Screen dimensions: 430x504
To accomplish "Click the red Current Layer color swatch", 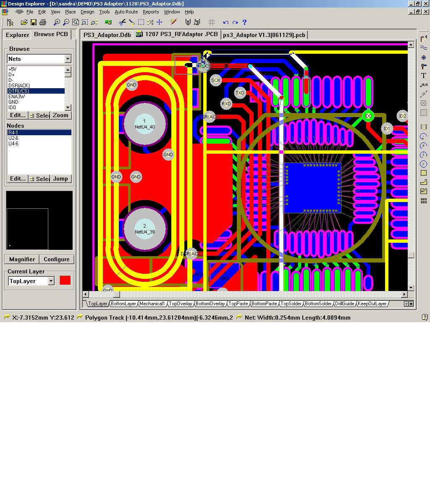I will tap(65, 281).
